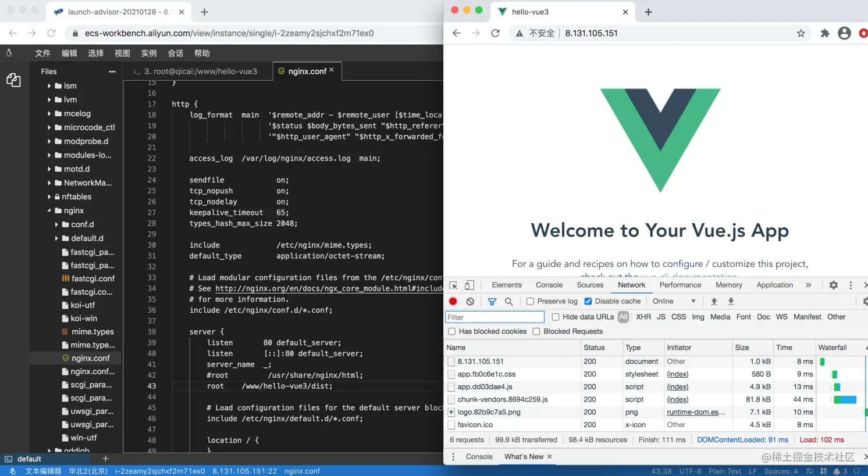Follow the nginx.org docs link in nginx.conf
This screenshot has height=476, width=868.
(x=329, y=289)
